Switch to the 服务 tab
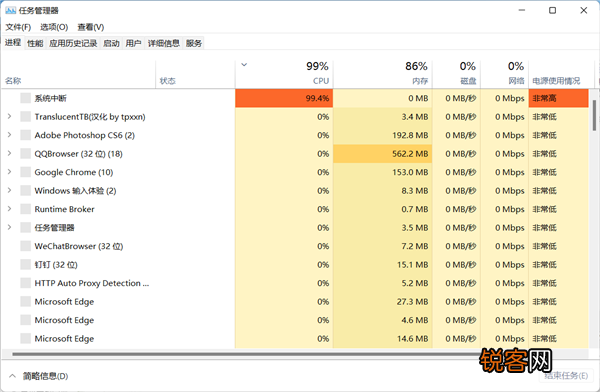 (x=194, y=43)
